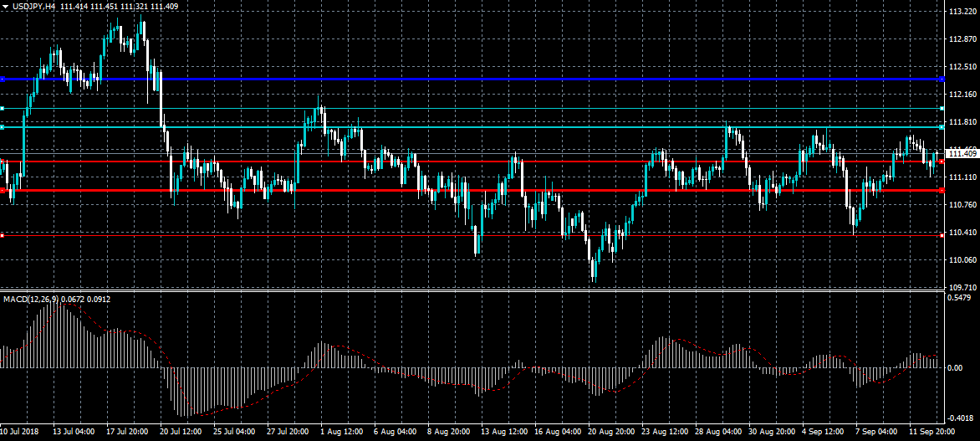Click left handle of thick red line
The image size is (980, 441).
coord(3,190)
